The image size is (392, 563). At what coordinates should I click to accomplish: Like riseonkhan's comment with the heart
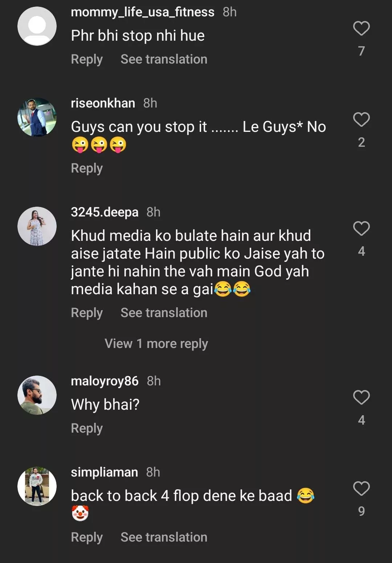tap(361, 120)
